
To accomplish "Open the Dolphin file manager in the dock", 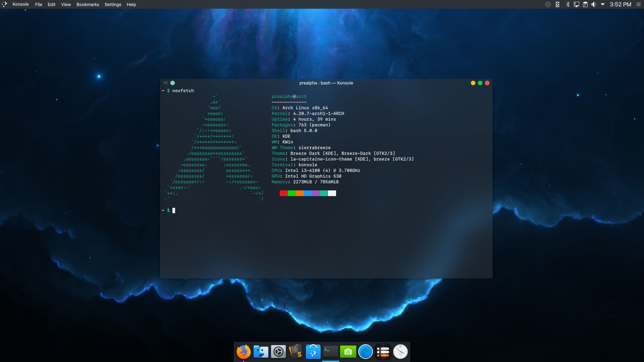I will [x=261, y=352].
